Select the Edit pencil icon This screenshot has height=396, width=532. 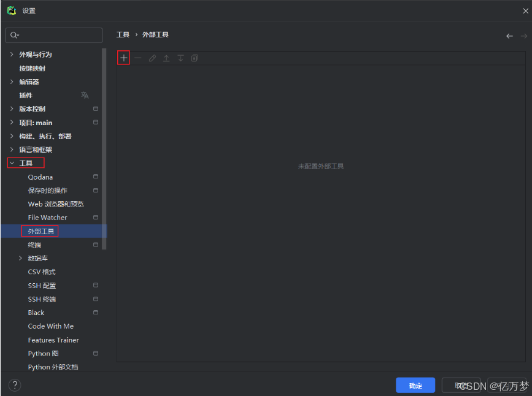coord(152,58)
